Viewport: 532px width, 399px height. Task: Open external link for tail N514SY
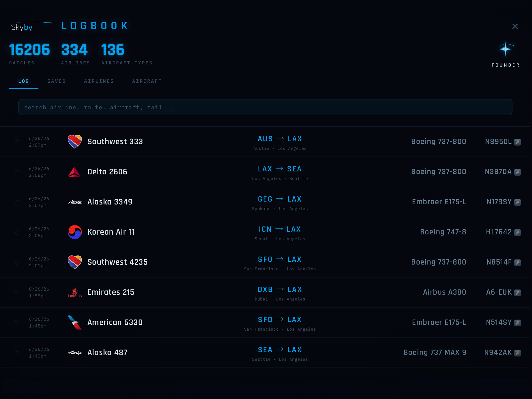pyautogui.click(x=517, y=323)
